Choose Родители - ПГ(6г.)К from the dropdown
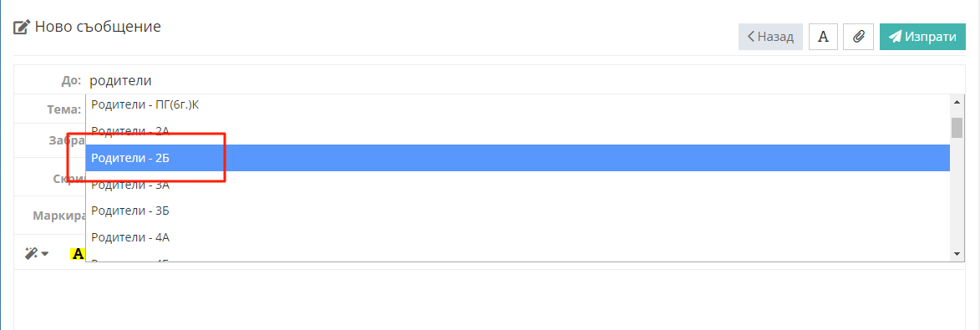Screen dimensions: 980x330 [x=517, y=104]
